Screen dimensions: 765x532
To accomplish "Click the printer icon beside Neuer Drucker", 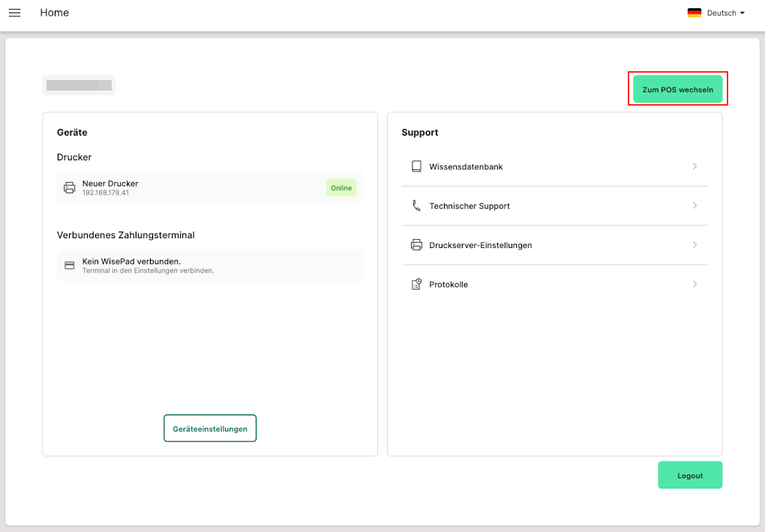I will 69,188.
